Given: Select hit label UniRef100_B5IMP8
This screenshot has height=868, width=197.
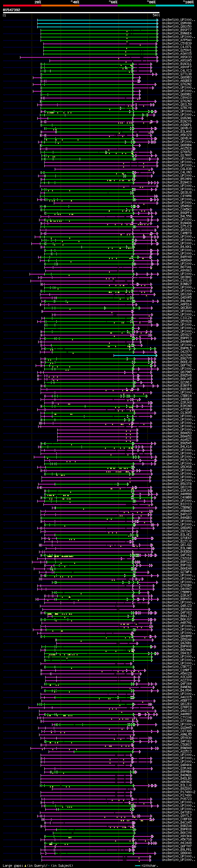Looking at the screenshot, I should tap(177, 179).
